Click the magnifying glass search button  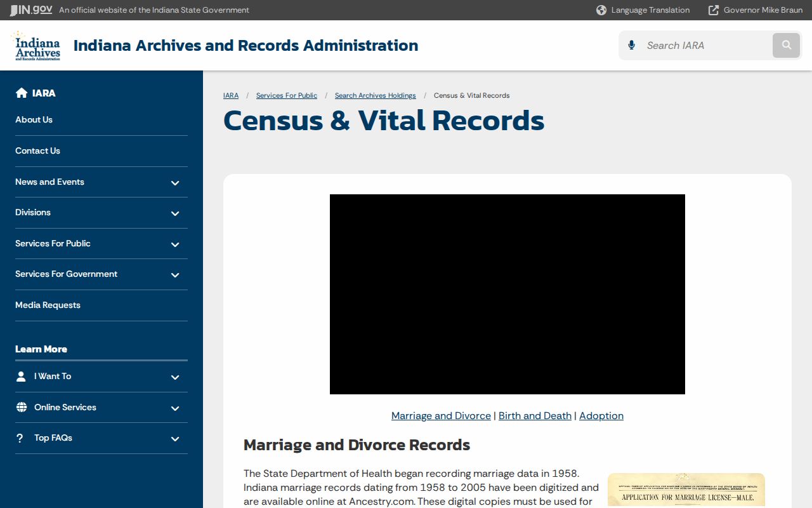click(x=787, y=45)
